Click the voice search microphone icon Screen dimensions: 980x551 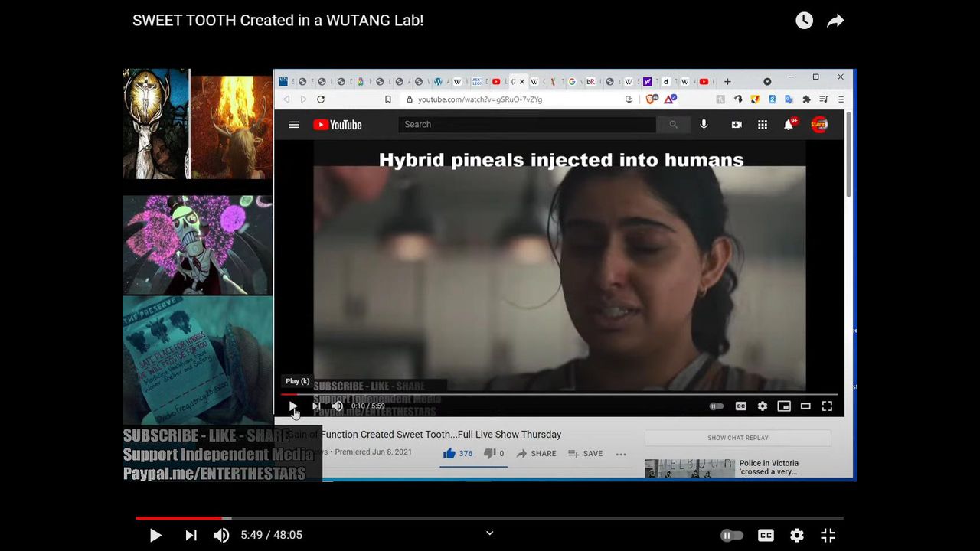pos(704,125)
